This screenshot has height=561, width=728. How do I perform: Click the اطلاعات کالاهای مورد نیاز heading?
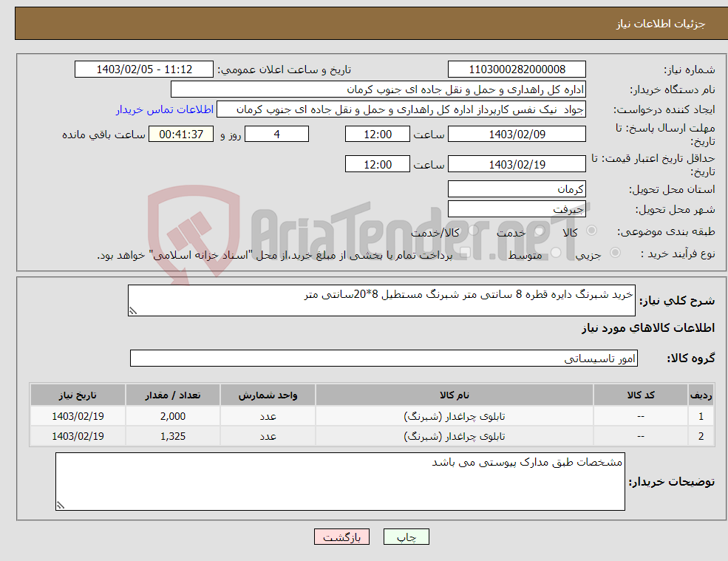tap(648, 328)
